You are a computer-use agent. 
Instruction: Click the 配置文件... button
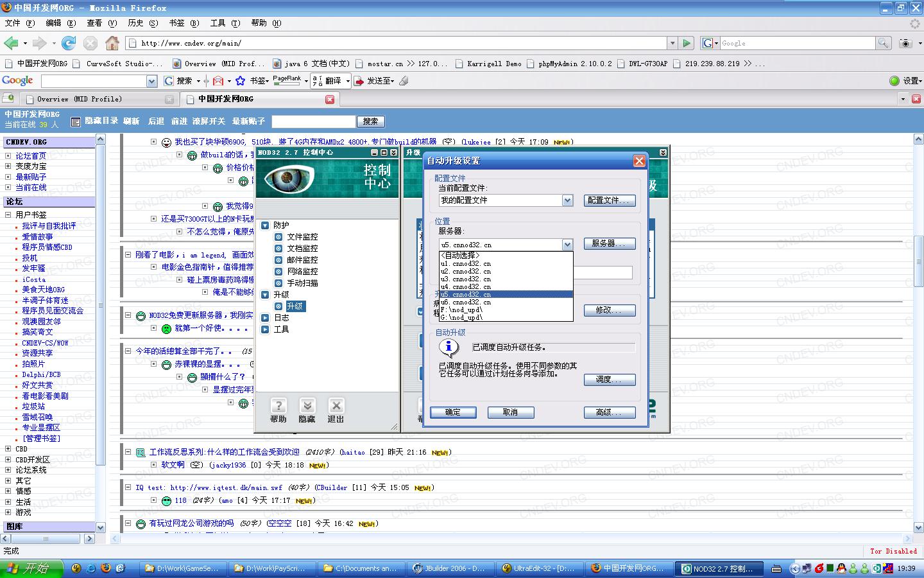pos(610,200)
